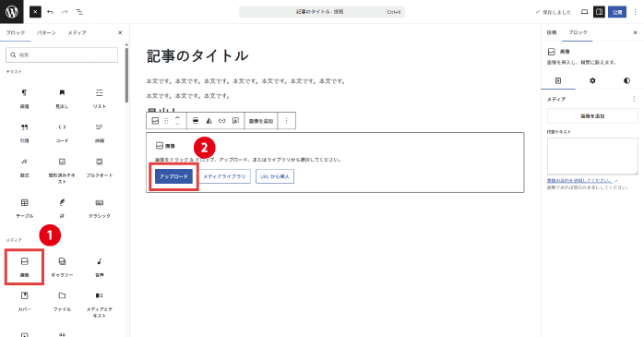Click sidebar 画像を追加 button
Image resolution: width=644 pixels, height=337 pixels.
592,116
